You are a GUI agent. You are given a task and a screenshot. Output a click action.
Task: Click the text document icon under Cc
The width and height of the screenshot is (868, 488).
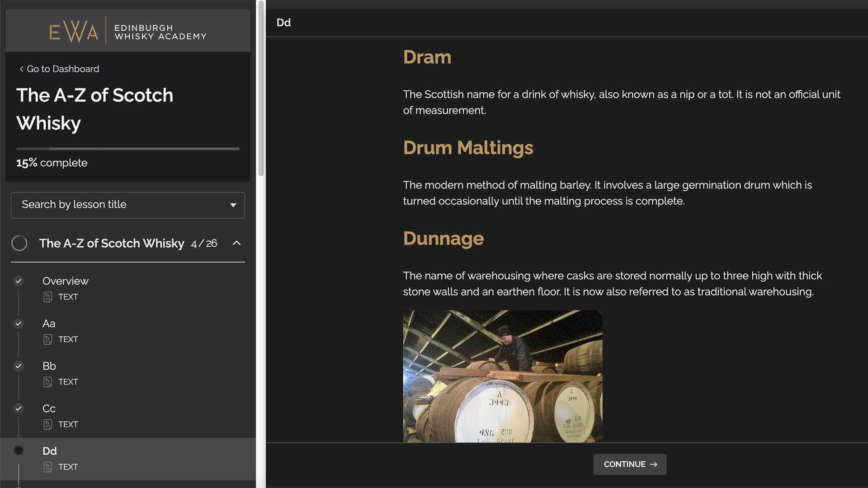point(47,424)
